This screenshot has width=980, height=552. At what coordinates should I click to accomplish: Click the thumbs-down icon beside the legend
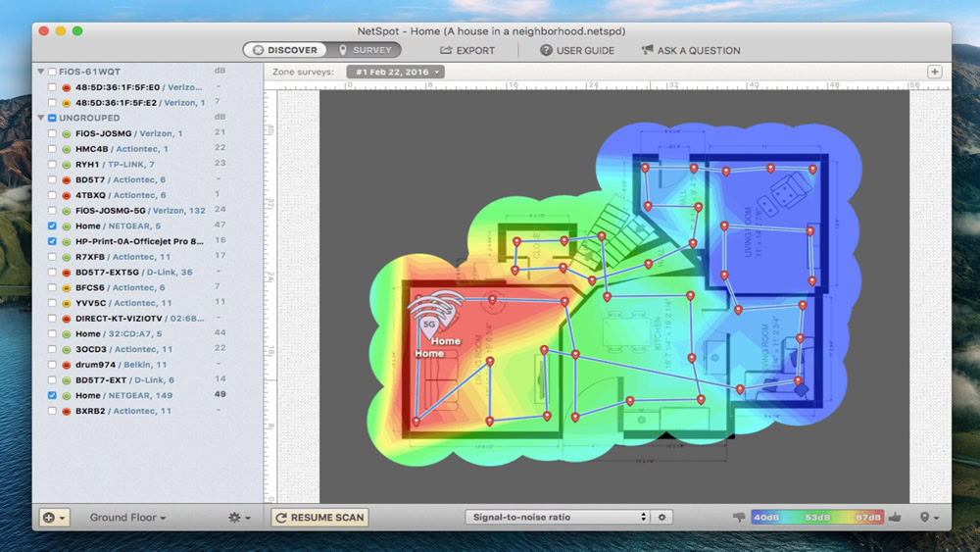coord(739,517)
